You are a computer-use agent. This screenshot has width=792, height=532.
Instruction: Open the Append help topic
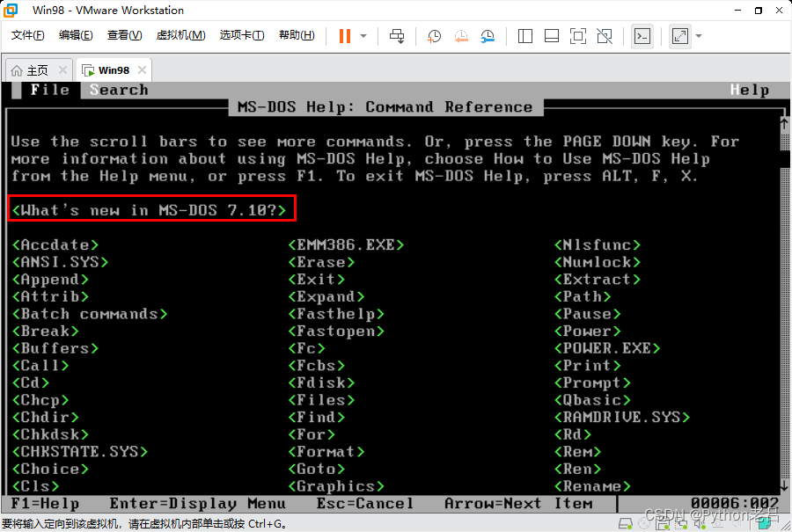tap(50, 279)
